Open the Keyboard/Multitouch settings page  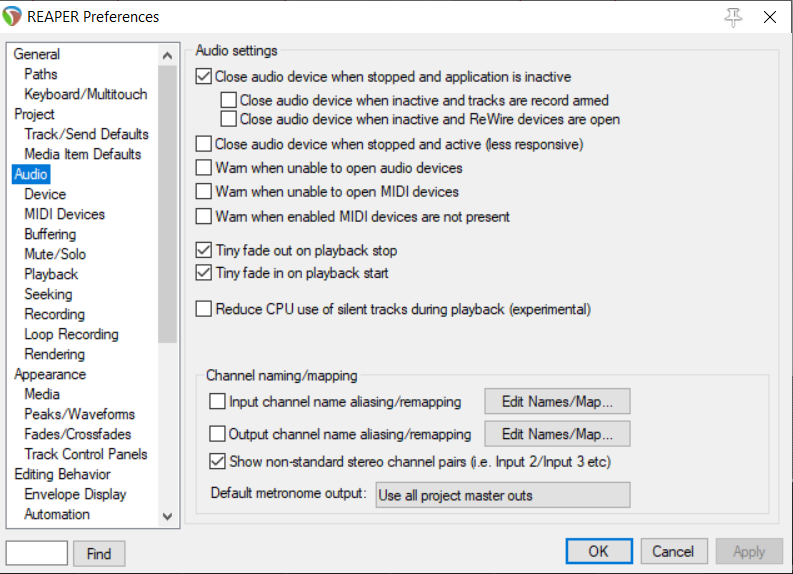point(86,94)
